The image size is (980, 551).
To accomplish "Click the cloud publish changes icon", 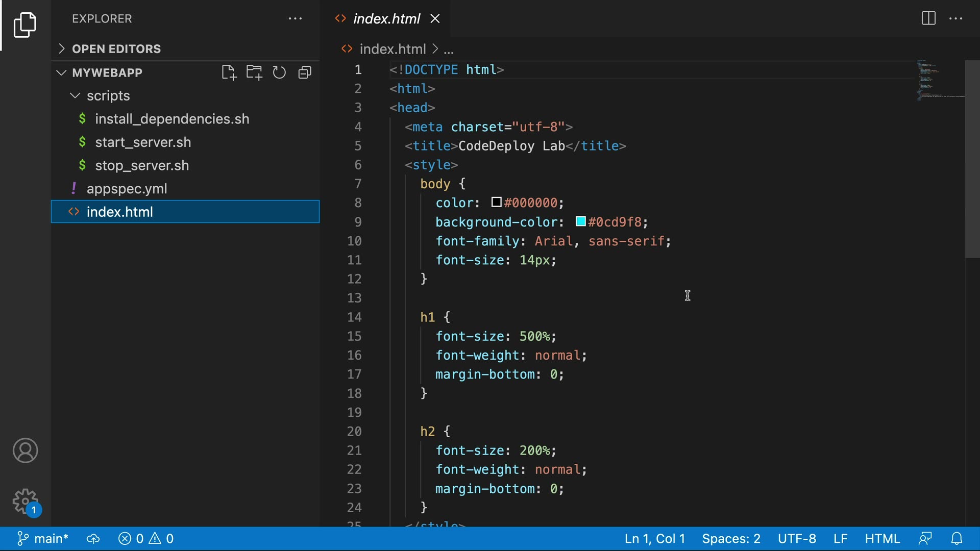I will click(x=93, y=539).
